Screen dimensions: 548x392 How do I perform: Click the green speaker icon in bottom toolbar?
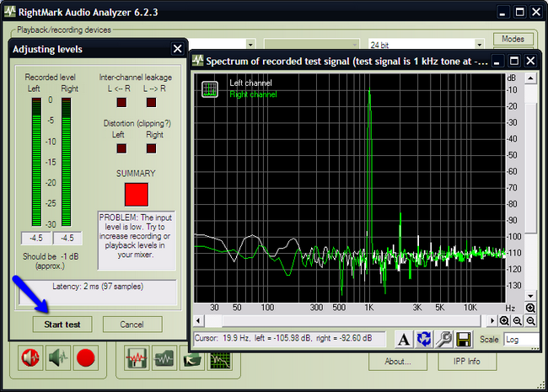click(x=58, y=358)
